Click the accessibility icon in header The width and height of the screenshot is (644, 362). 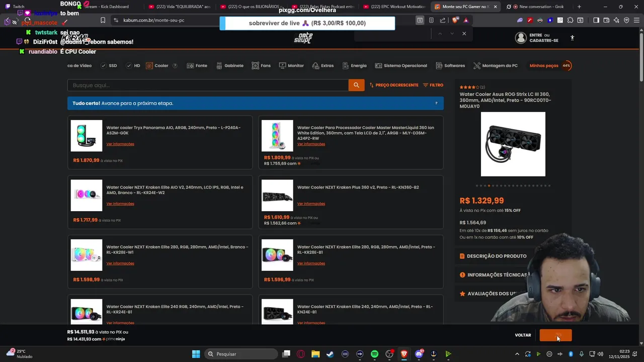tap(572, 38)
